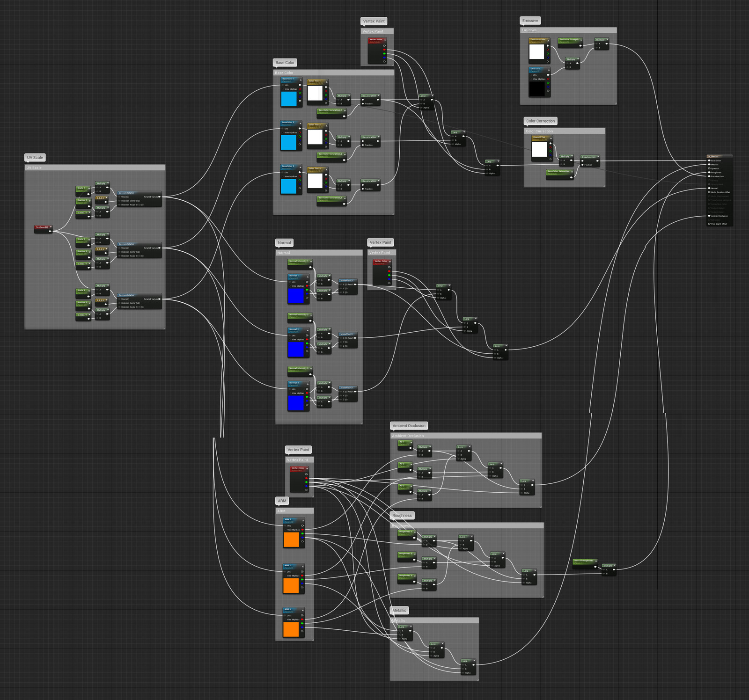Click the Color Tint 3 white swatch
The width and height of the screenshot is (749, 700).
coord(315,181)
